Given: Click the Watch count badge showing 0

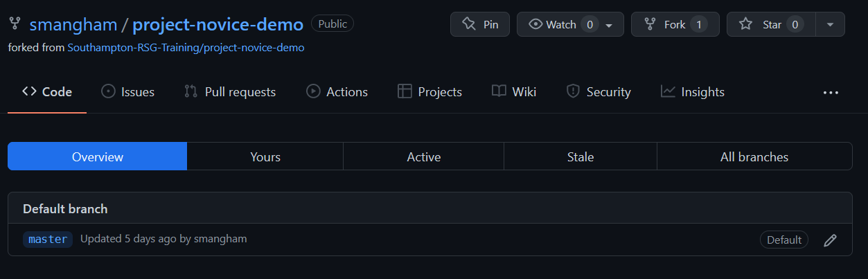Looking at the screenshot, I should pyautogui.click(x=590, y=24).
